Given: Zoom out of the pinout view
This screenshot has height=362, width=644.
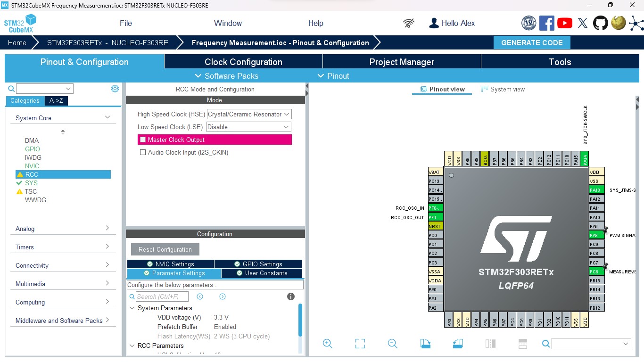Looking at the screenshot, I should pyautogui.click(x=393, y=344).
